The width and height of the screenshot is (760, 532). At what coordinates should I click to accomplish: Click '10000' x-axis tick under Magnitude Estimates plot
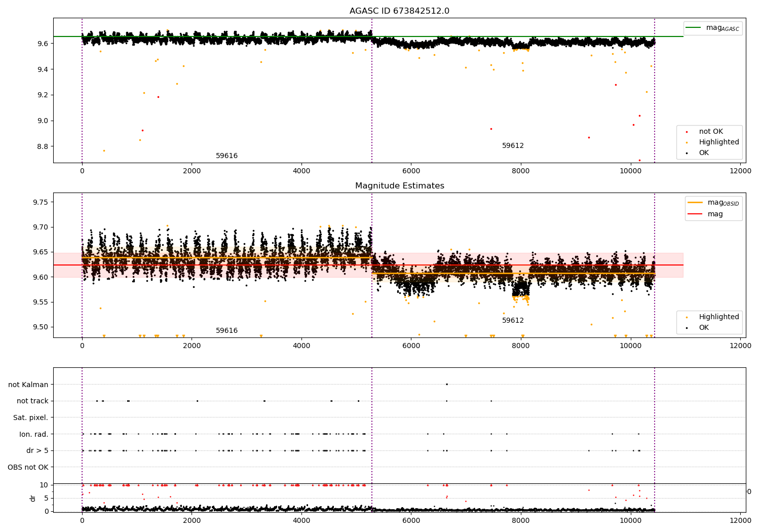click(631, 346)
